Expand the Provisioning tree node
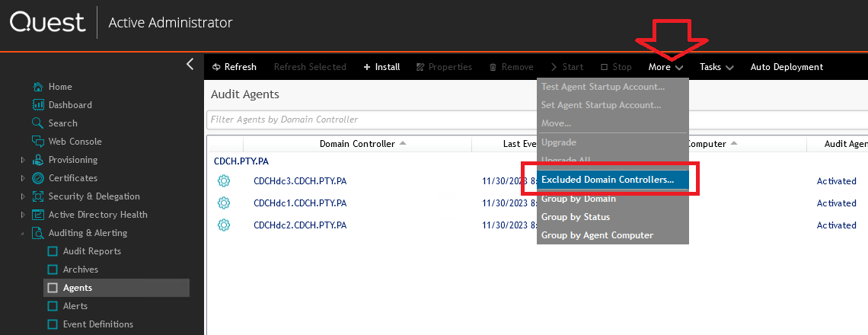This screenshot has width=868, height=335. click(23, 160)
